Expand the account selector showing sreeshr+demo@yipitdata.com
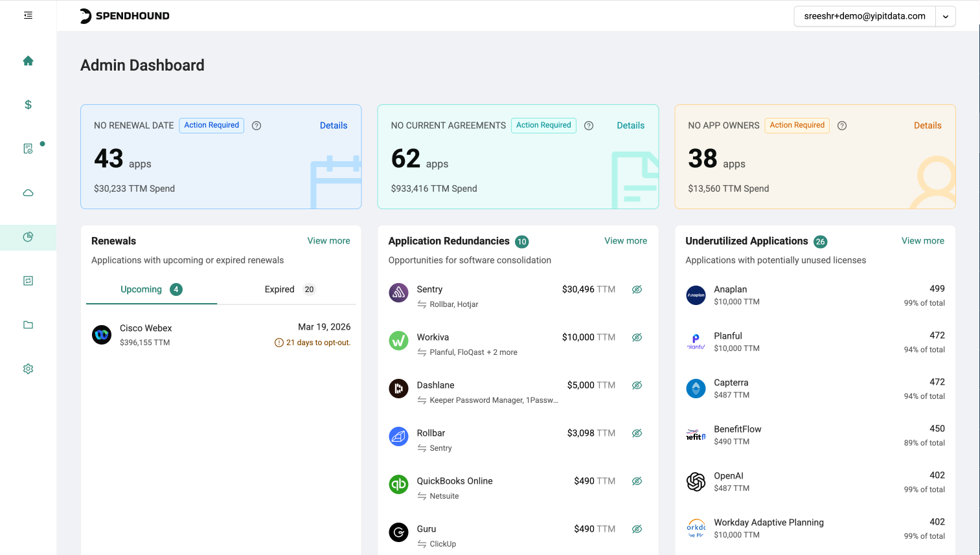980x555 pixels. click(x=864, y=17)
